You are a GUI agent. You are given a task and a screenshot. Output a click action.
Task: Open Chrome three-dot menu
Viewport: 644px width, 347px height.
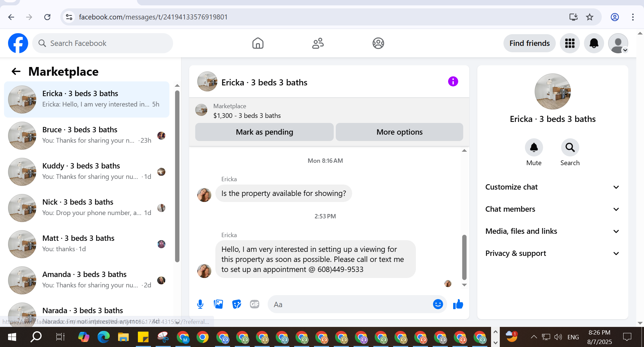(633, 17)
